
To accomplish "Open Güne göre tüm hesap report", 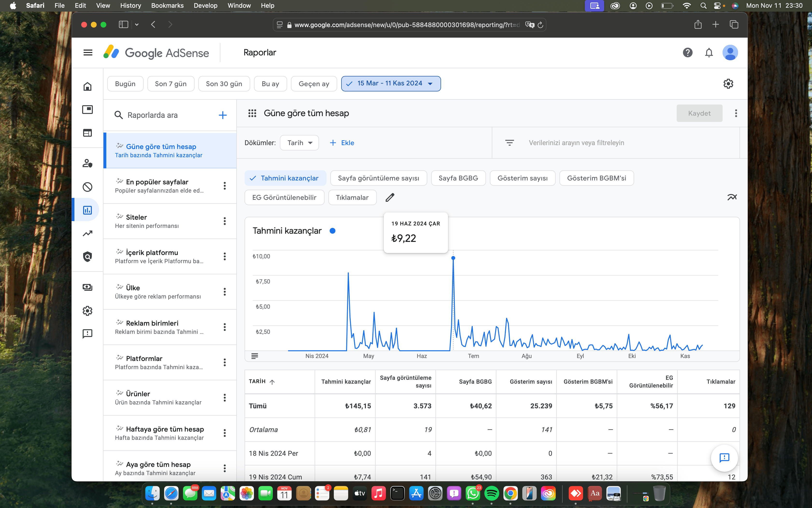I will point(170,150).
